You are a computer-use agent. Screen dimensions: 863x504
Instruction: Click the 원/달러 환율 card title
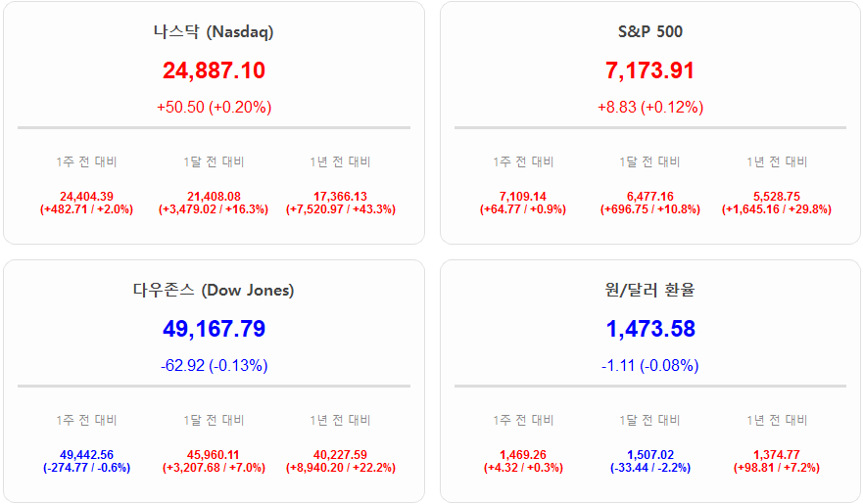click(650, 290)
